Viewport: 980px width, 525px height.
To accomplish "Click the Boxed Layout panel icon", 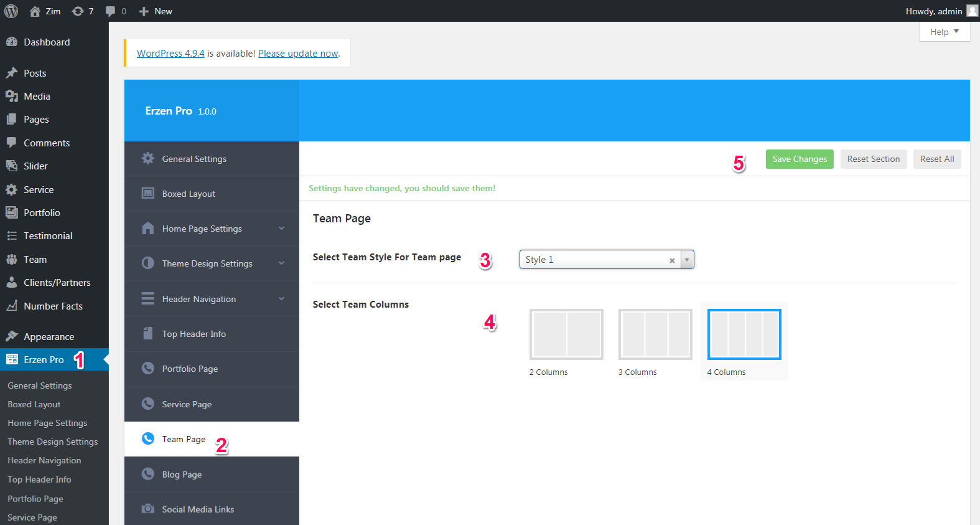I will 147,193.
